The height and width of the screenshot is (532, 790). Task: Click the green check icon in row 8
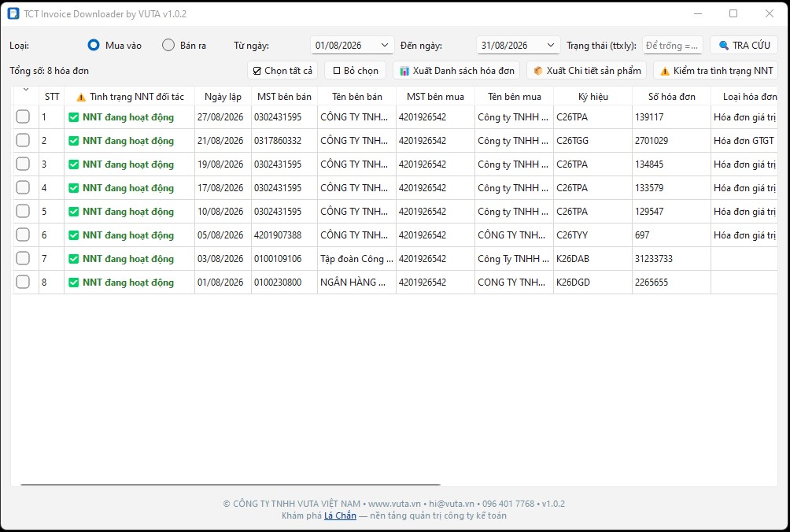click(73, 283)
